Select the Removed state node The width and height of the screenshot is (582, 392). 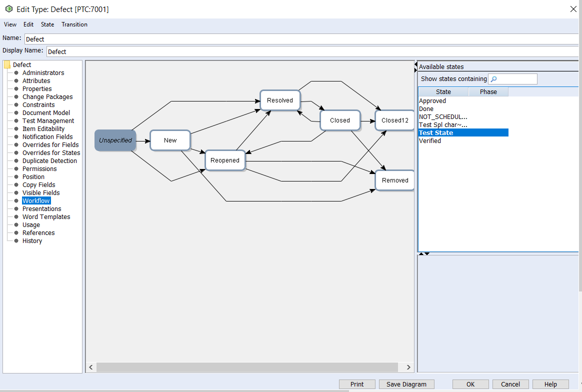[x=394, y=180]
